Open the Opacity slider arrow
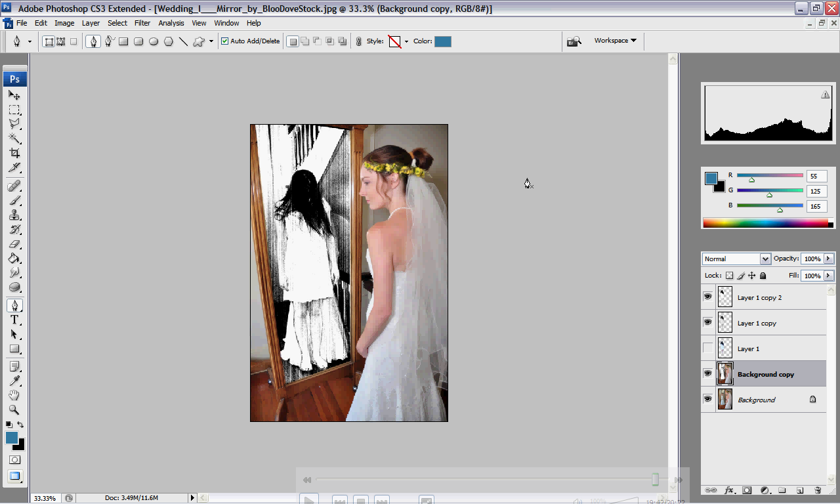The width and height of the screenshot is (840, 504). (829, 259)
